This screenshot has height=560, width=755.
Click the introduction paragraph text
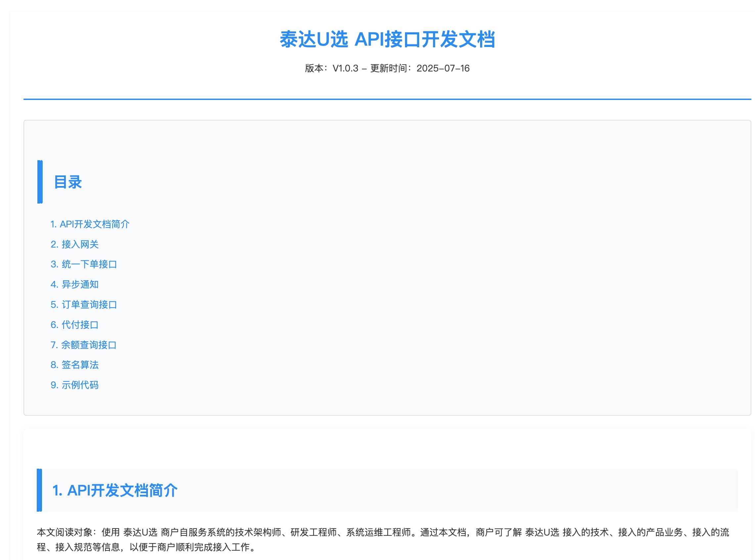point(373,541)
